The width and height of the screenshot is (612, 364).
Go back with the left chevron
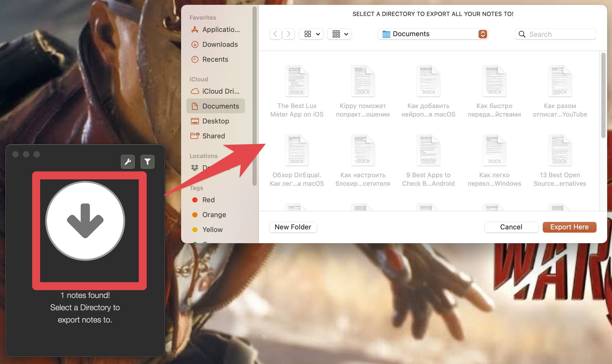pyautogui.click(x=275, y=34)
